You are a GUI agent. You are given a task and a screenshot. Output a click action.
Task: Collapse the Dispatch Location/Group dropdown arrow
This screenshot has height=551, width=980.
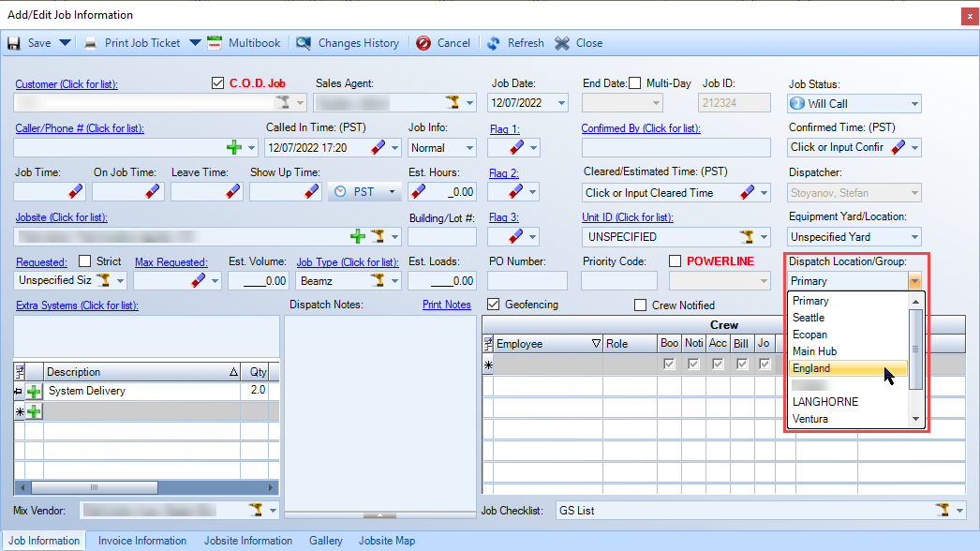[x=914, y=281]
